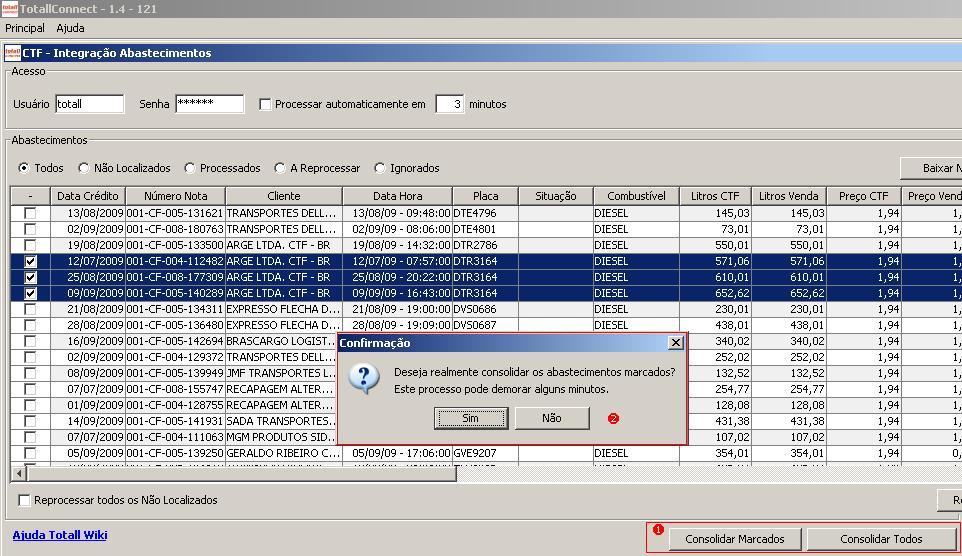
Task: Check the row for nota 001-CF-005-139250
Action: [x=30, y=453]
